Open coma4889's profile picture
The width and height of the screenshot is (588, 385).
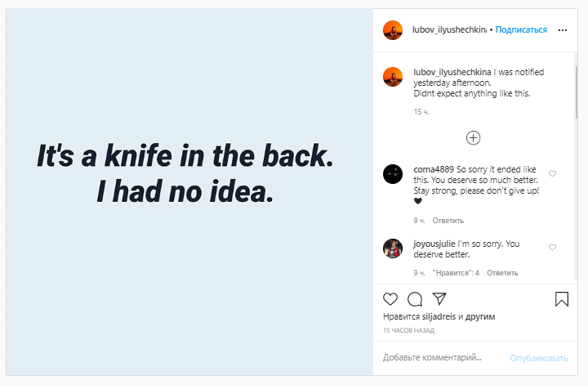[x=393, y=174]
